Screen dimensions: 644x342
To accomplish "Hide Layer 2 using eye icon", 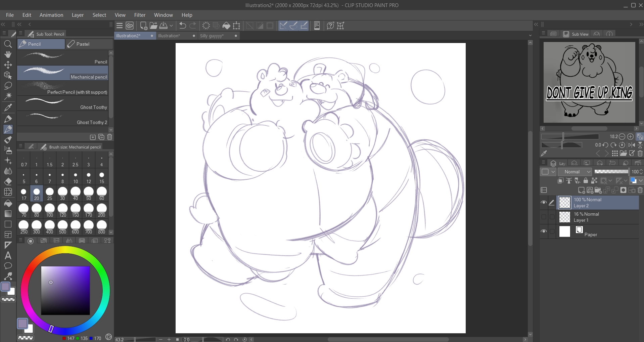I will point(544,203).
